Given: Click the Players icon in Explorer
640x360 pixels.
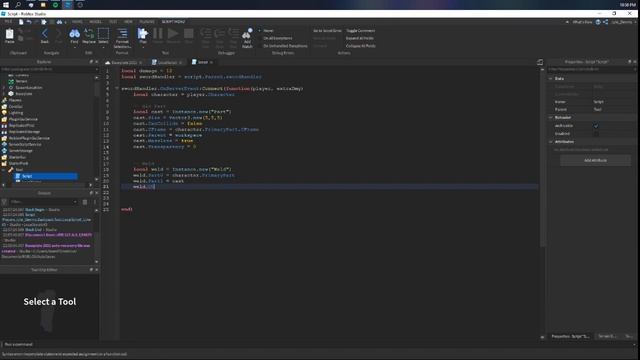Looking at the screenshot, I should (4, 100).
